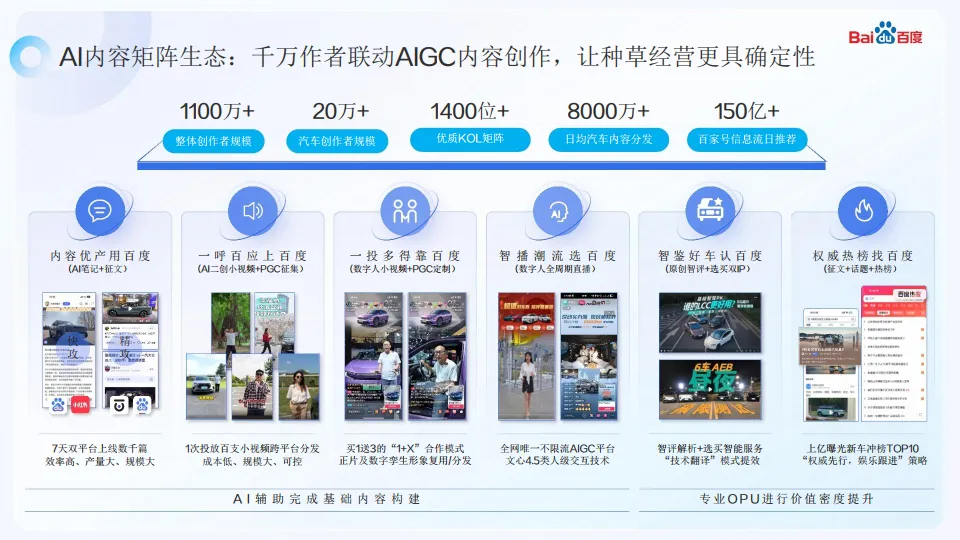Click the slide title starting AI内容矩阵生态
This screenshot has width=960, height=540.
coord(437,57)
